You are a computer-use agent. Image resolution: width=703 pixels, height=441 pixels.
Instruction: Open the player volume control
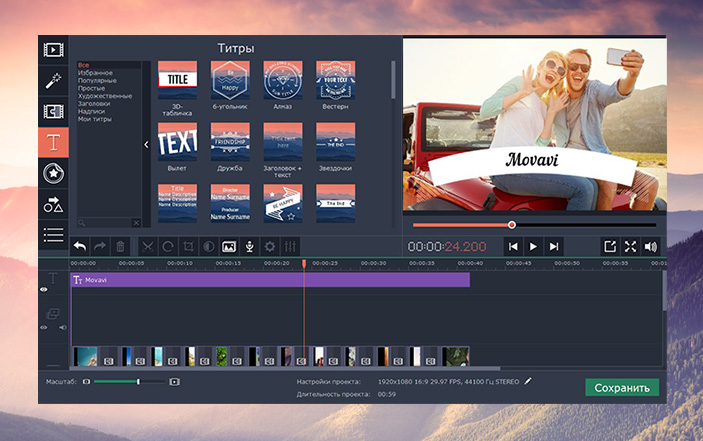tap(651, 246)
